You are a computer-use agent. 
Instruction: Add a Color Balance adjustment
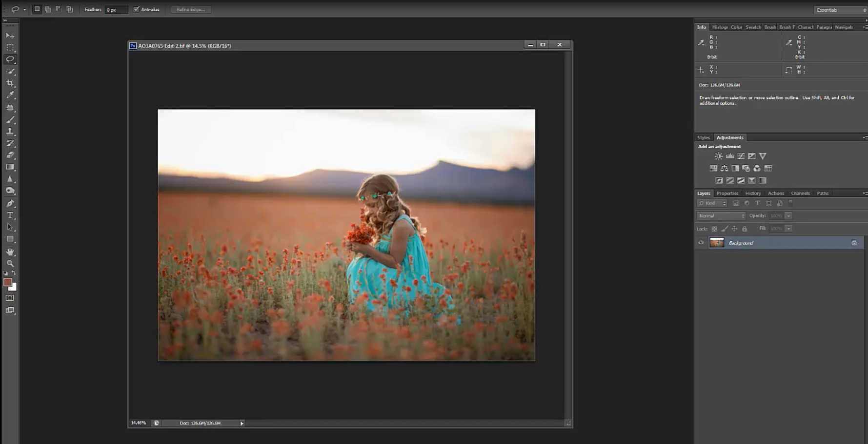(x=724, y=168)
